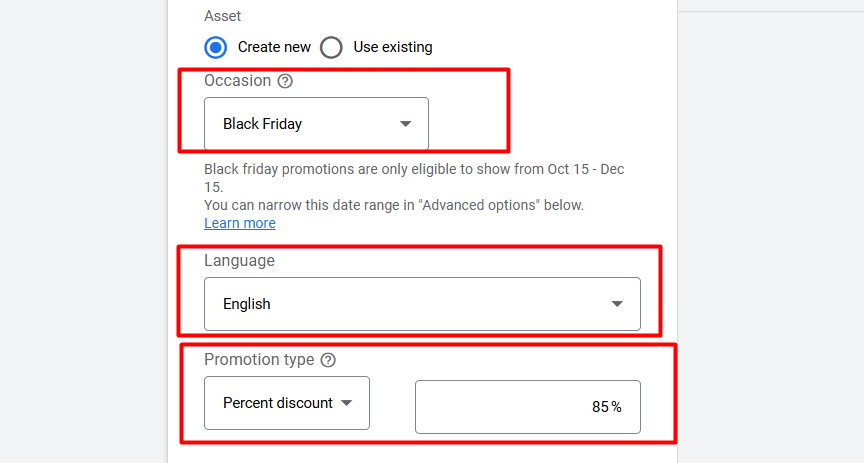Viewport: 864px width, 463px height.
Task: Click the percent sign in discount field
Action: point(617,407)
